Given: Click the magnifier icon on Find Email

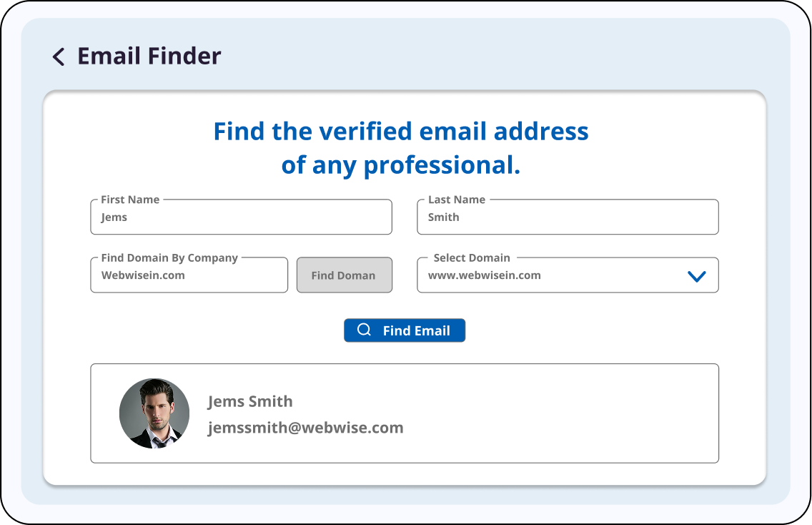Looking at the screenshot, I should click(365, 330).
